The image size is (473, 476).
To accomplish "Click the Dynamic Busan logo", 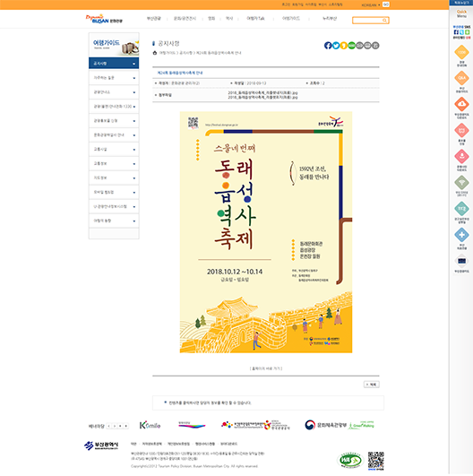I will point(104,19).
